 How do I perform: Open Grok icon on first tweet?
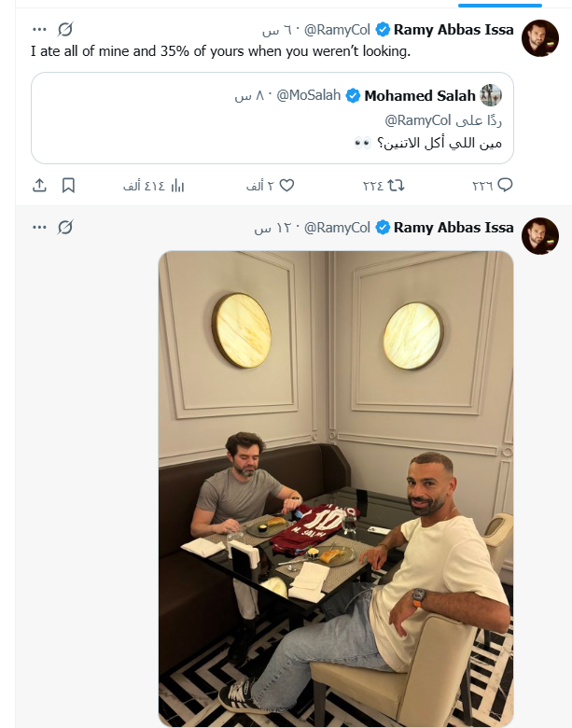tap(65, 30)
